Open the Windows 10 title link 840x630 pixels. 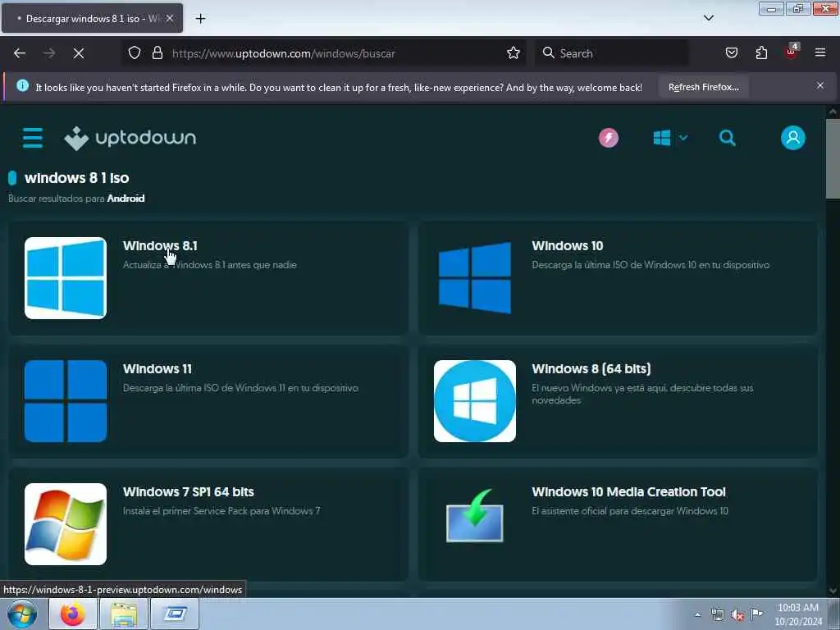point(568,246)
